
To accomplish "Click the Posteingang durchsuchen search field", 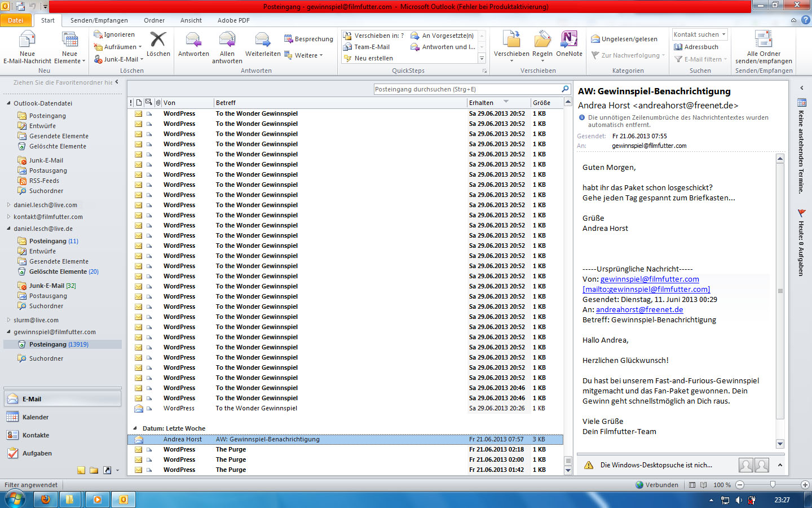I will coord(467,89).
